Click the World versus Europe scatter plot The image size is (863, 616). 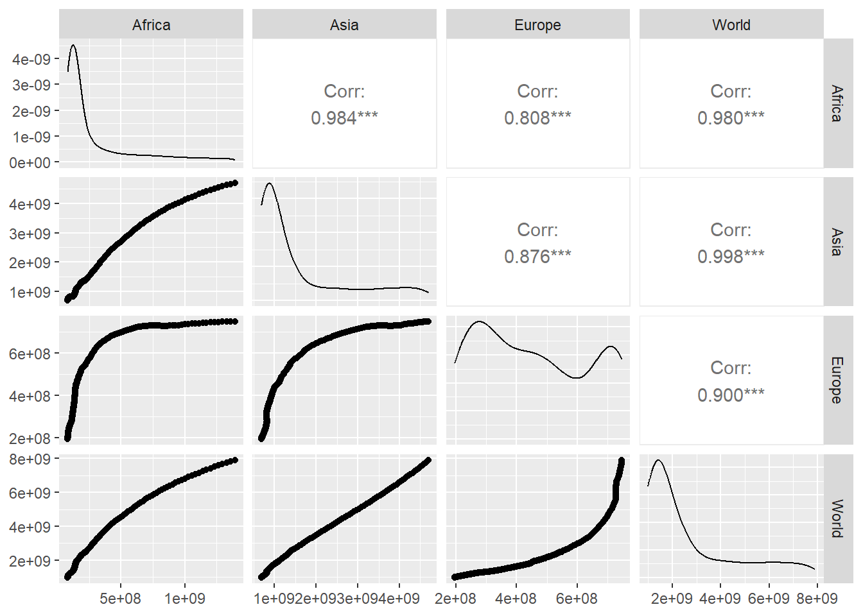click(537, 518)
